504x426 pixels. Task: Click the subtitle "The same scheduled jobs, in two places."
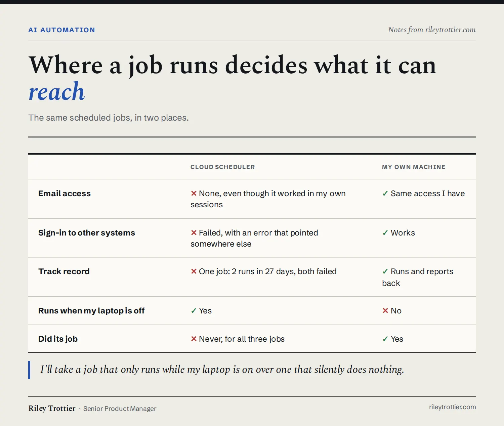(109, 118)
